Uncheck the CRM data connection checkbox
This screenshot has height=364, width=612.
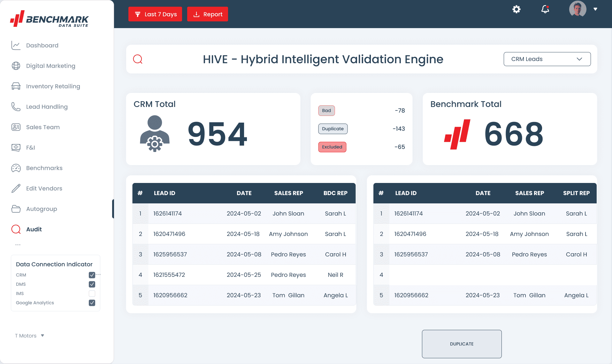(x=92, y=275)
